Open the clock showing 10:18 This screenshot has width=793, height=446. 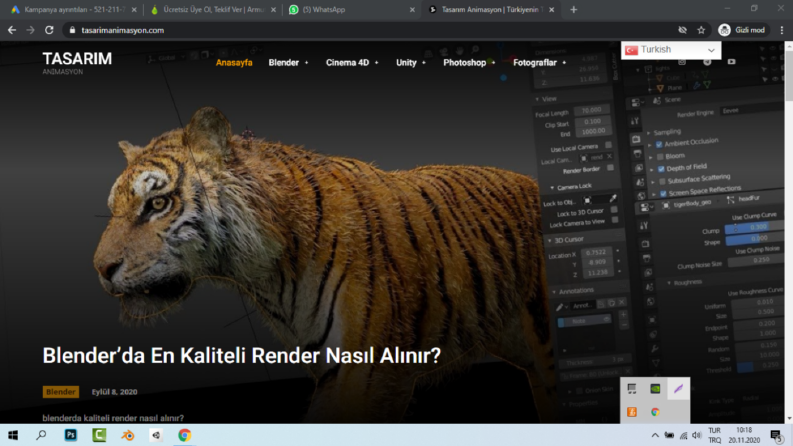click(744, 435)
